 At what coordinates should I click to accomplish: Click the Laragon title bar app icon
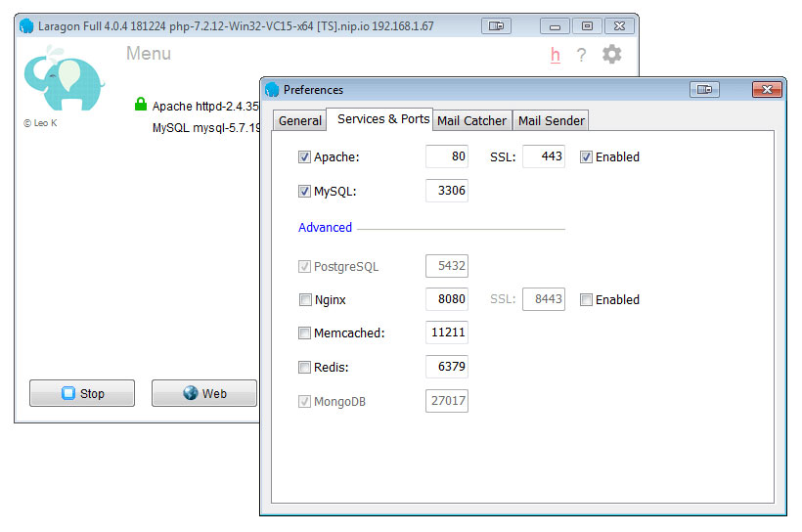(x=26, y=26)
